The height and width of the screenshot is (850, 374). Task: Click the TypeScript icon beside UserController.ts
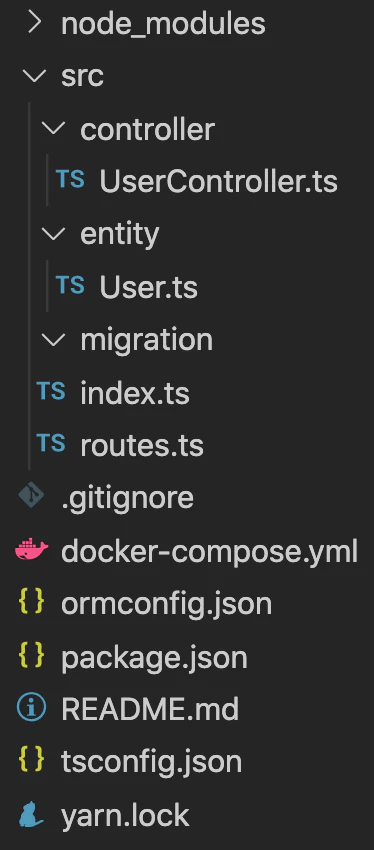[x=70, y=179]
